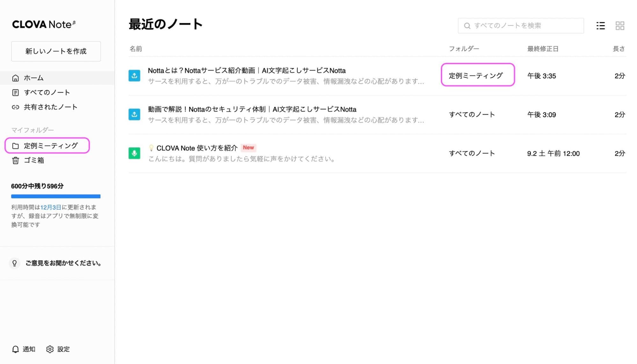
Task: Click the 午後 3:09 modified time
Action: 541,115
